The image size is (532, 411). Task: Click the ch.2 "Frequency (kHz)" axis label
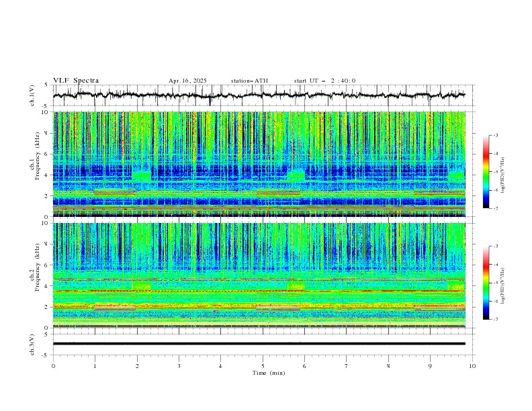(x=38, y=267)
